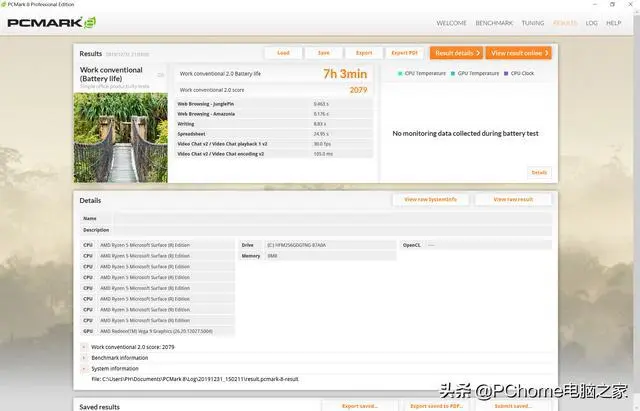Close the PCMark 8 window
The height and width of the screenshot is (411, 640).
click(631, 4)
